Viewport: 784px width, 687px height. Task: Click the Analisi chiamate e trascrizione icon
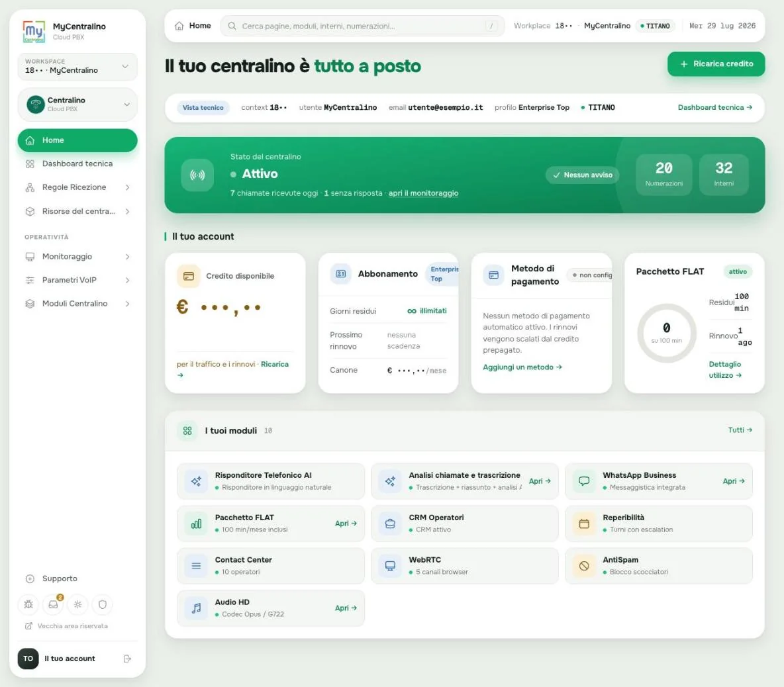(x=390, y=481)
